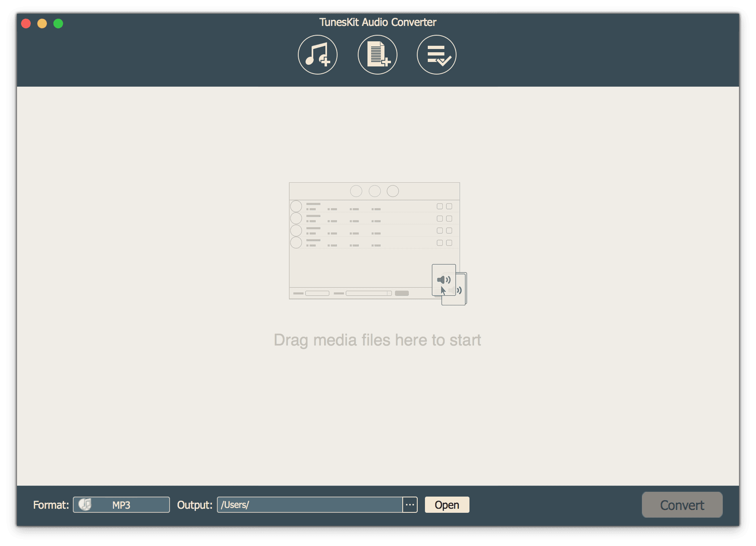Click the 'Drag media files here to start' text

(377, 340)
